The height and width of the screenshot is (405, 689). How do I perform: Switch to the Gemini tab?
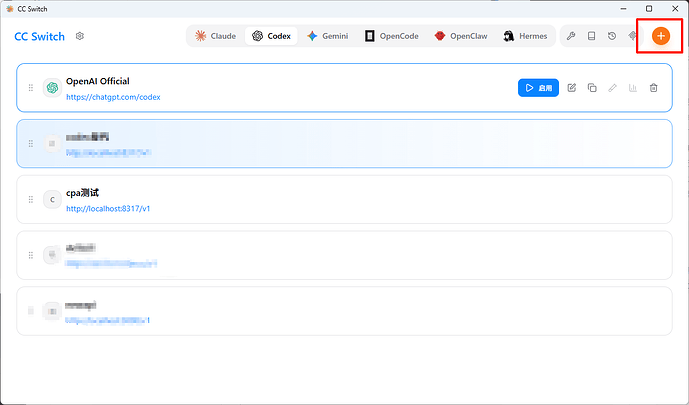click(328, 36)
